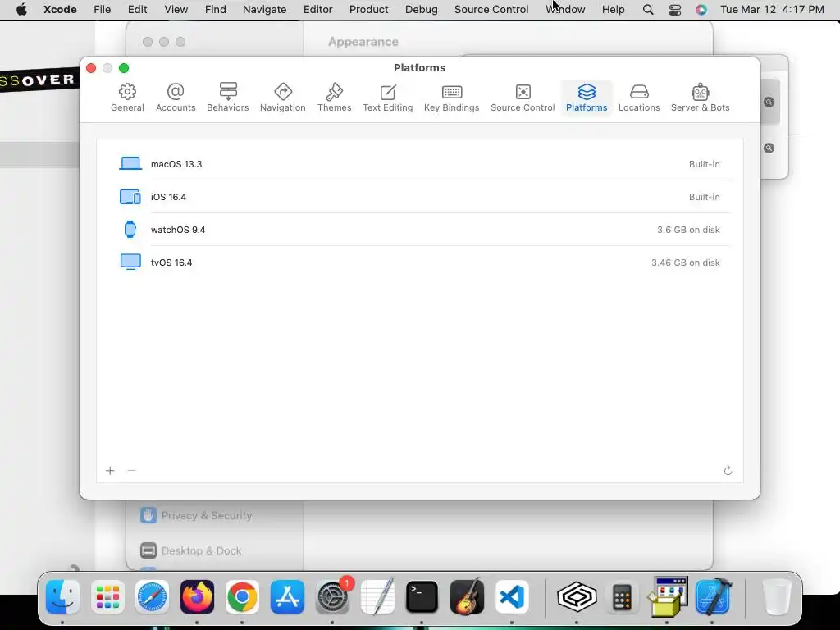Open the Edit menu
The height and width of the screenshot is (630, 840).
point(138,10)
